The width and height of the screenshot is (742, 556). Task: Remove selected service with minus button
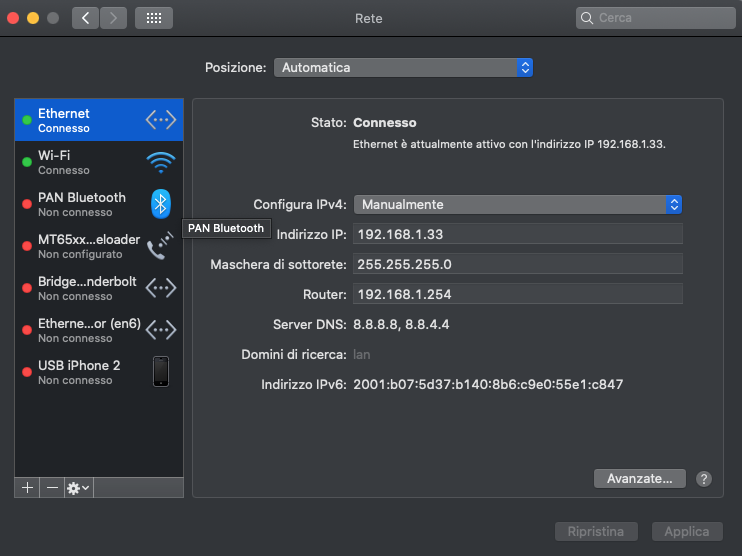pos(52,487)
